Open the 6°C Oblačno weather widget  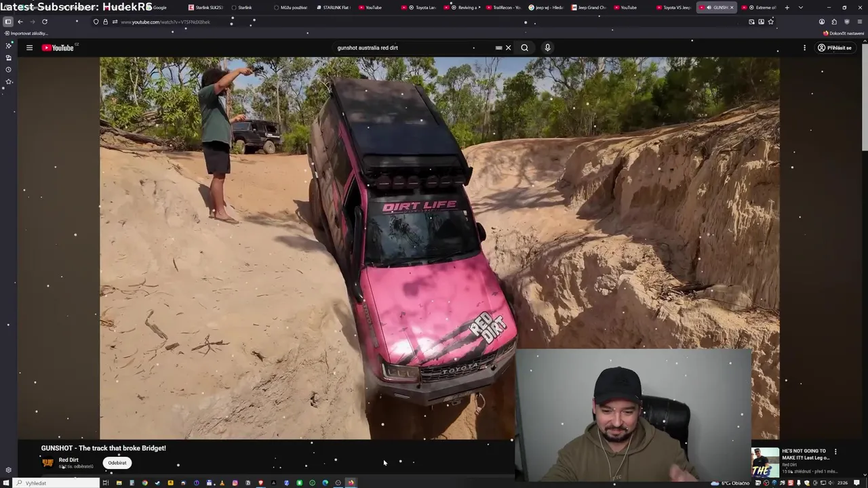(730, 483)
